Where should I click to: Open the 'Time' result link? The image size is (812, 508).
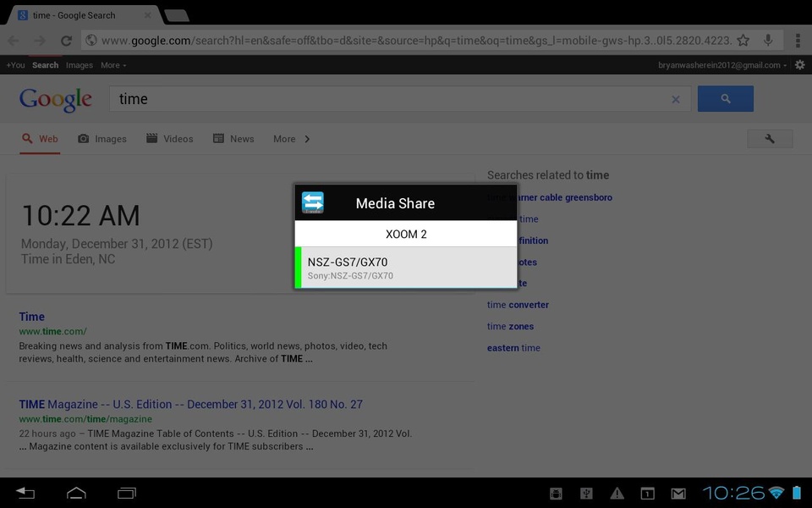coord(31,316)
